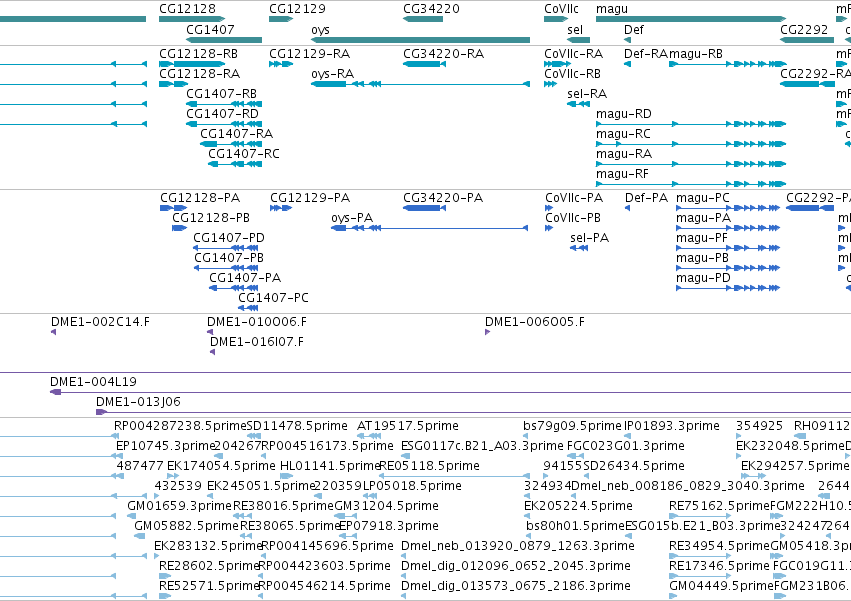Select the CoVIIc gene label
Viewport: 851px width, 601px height.
(561, 9)
